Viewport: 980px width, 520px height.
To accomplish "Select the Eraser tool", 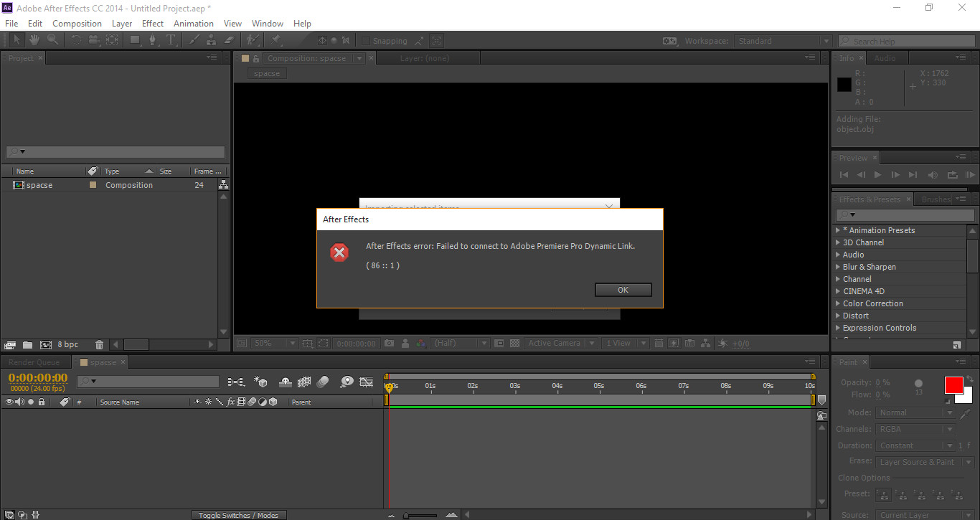I will click(230, 40).
